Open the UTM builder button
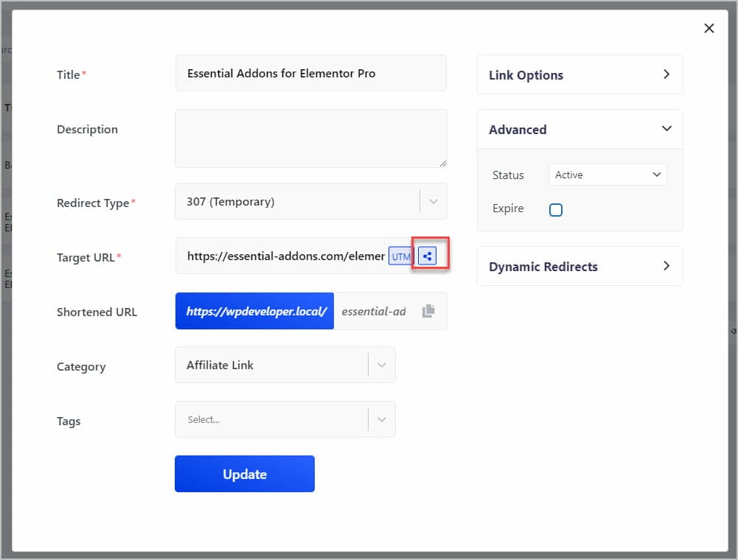Viewport: 738px width, 560px height. 400,256
